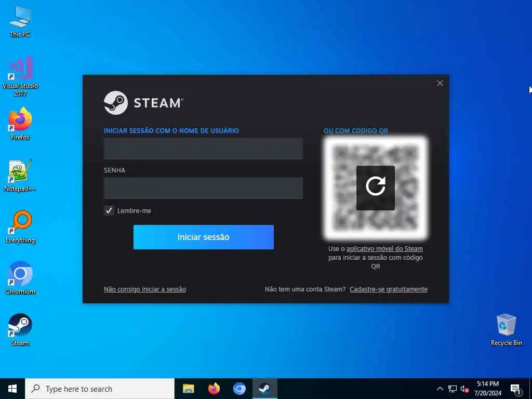The height and width of the screenshot is (399, 532).
Task: Select Chromium desktop shortcut
Action: [20, 278]
